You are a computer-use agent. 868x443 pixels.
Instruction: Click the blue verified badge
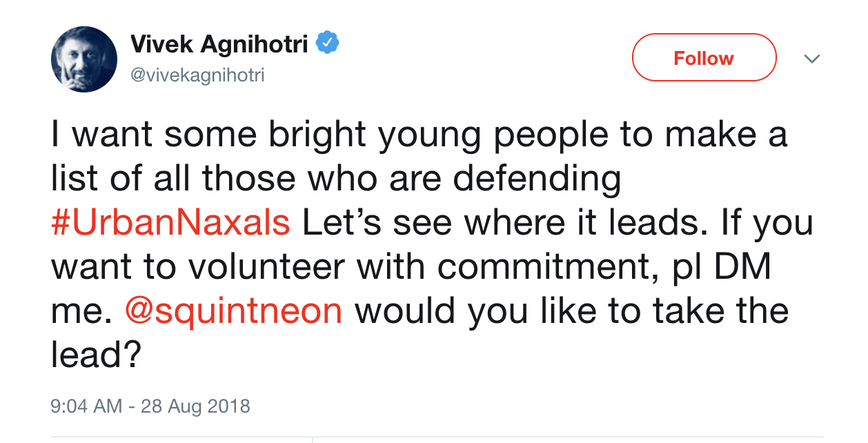click(327, 45)
